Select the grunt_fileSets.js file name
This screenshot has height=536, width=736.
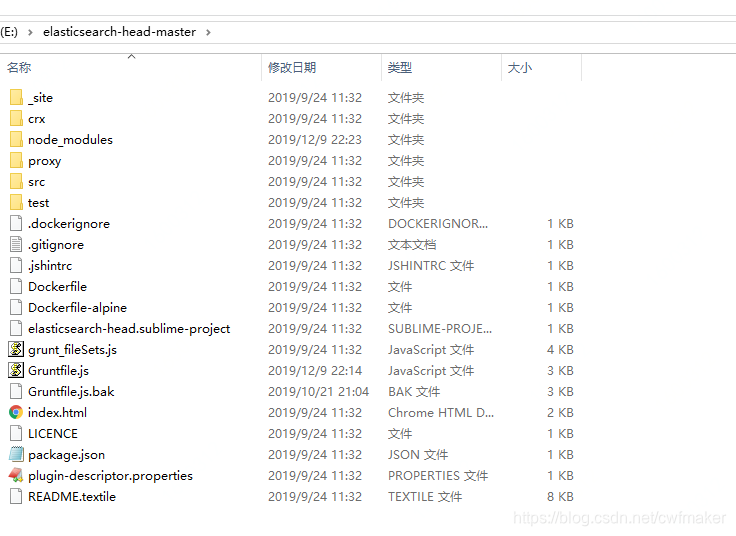tap(72, 350)
